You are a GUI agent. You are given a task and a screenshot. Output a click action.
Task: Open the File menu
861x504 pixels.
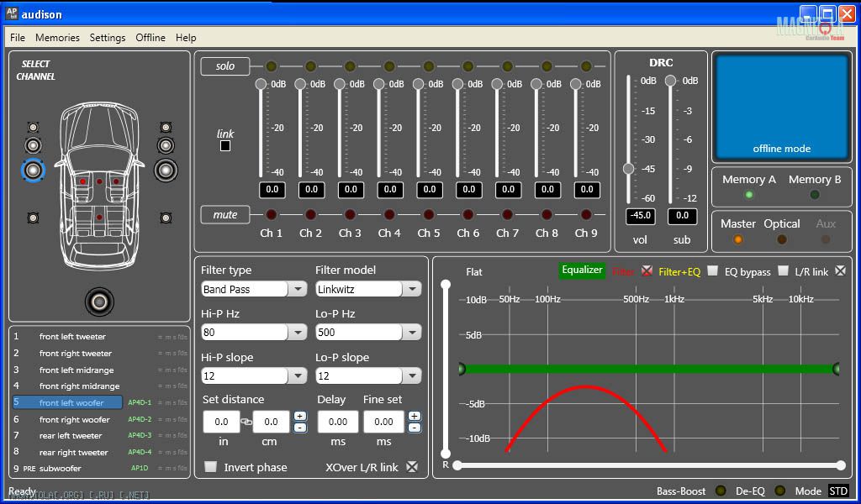pos(18,38)
